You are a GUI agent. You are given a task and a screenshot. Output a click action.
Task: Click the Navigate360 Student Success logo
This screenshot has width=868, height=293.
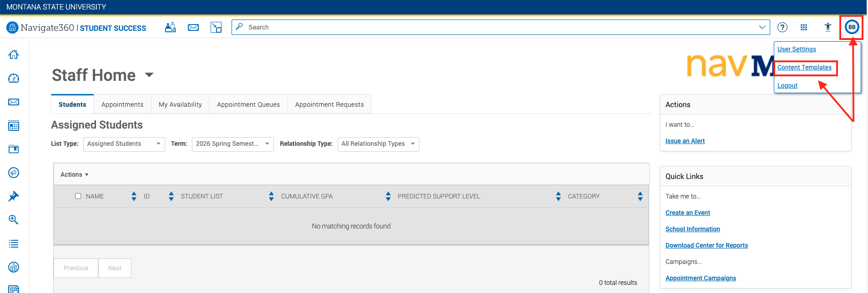coord(76,28)
